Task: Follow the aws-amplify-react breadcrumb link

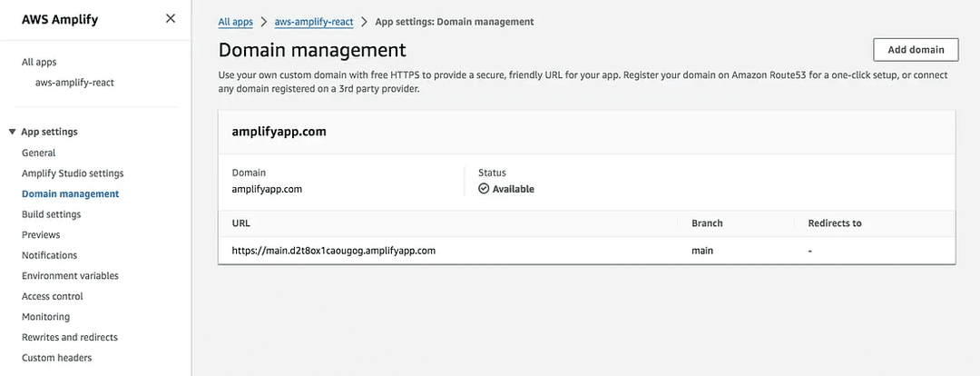Action: click(314, 22)
